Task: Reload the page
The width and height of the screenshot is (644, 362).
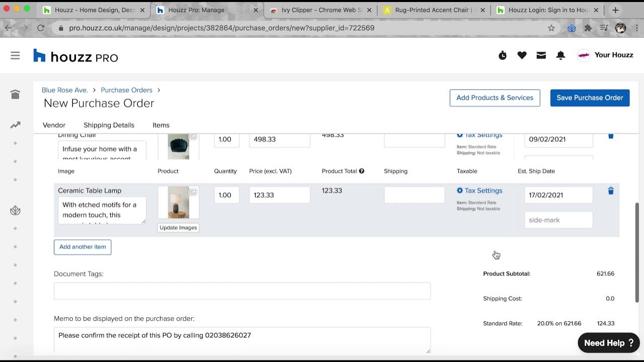Action: click(x=41, y=28)
